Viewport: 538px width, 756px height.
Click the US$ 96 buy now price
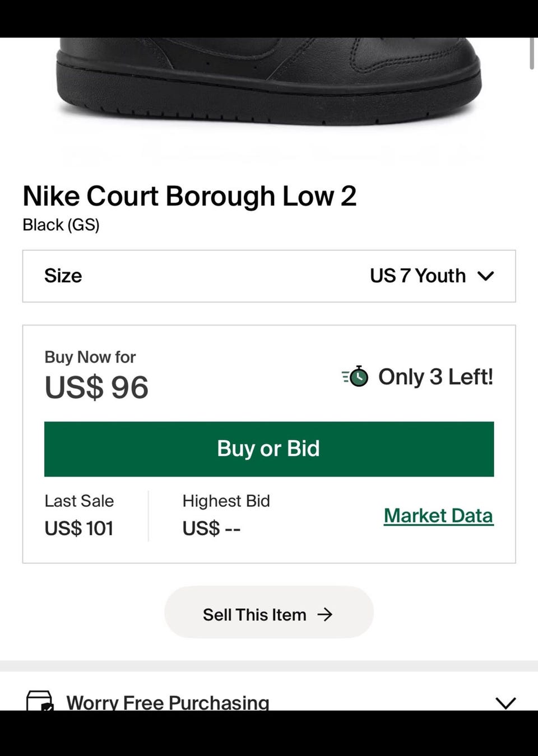coord(96,388)
